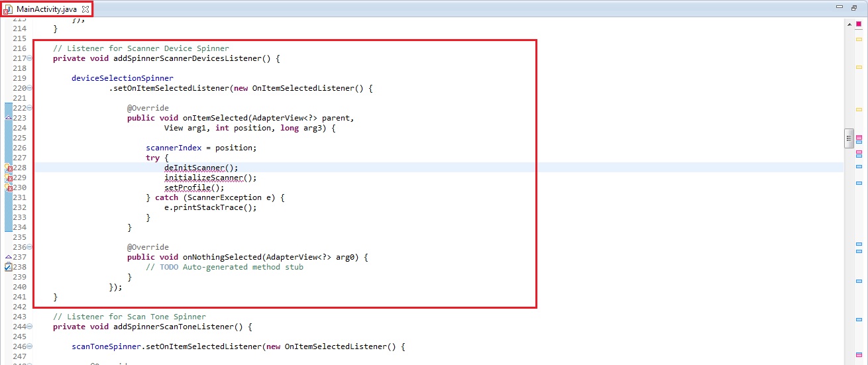Toggle folding for the listener at line 246

(x=30, y=346)
